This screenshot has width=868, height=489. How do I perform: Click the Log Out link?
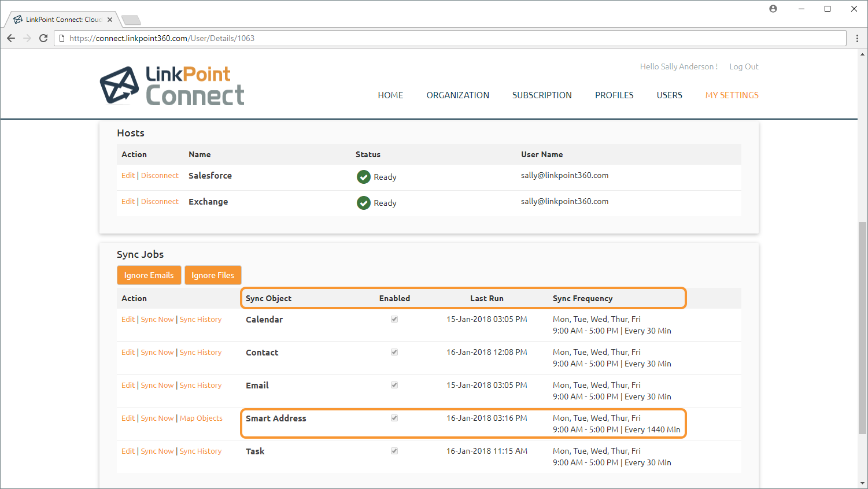click(744, 66)
